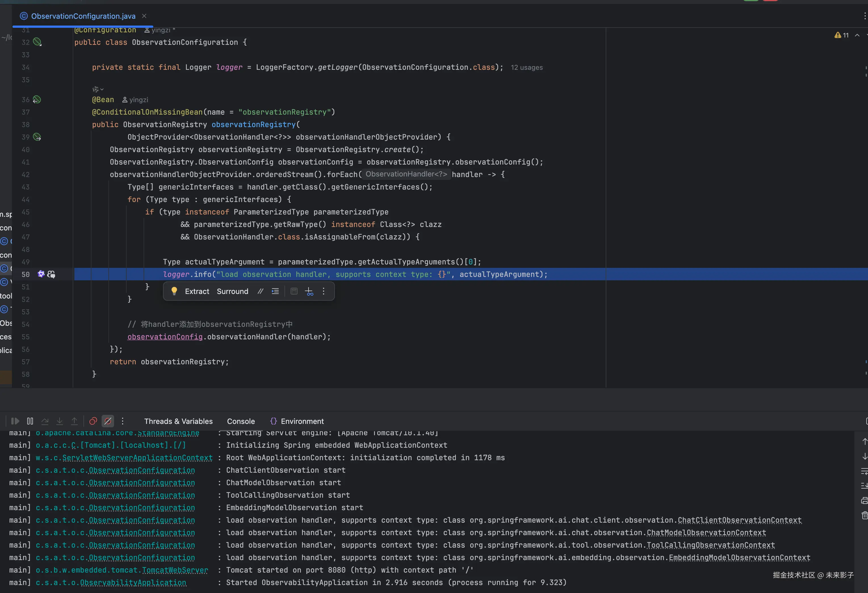This screenshot has height=593, width=868.
Task: Open debug toolbar more actions menu
Action: (x=123, y=421)
